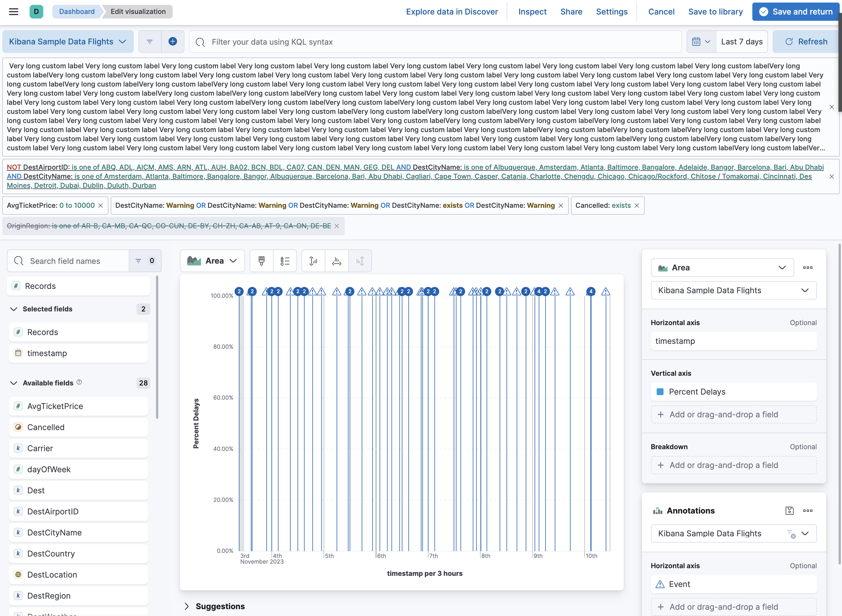Open the calendar quick date menu
The height and width of the screenshot is (616, 842).
pyautogui.click(x=701, y=41)
